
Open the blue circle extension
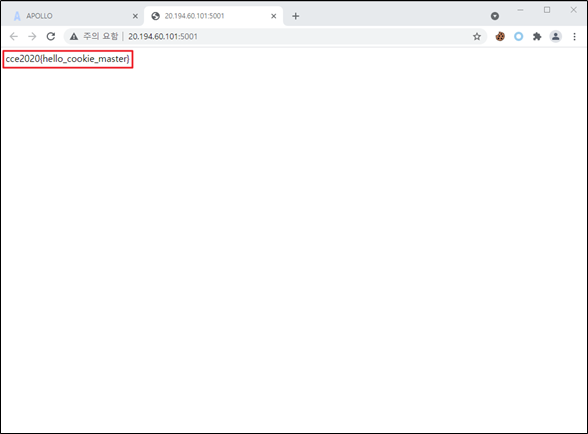[x=519, y=36]
